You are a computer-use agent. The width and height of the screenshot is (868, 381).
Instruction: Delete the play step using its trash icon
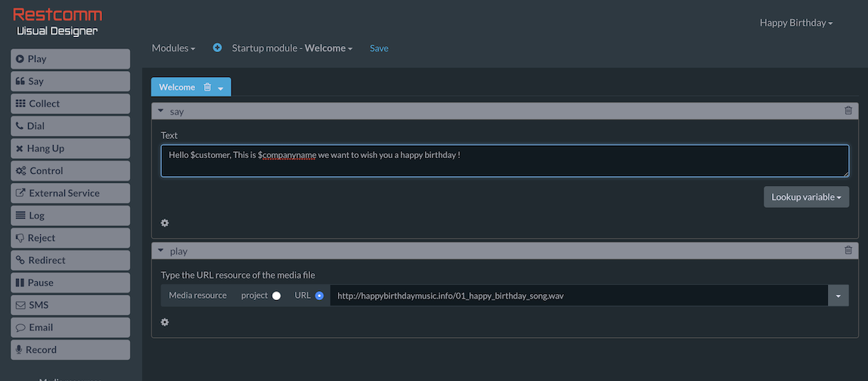(848, 251)
